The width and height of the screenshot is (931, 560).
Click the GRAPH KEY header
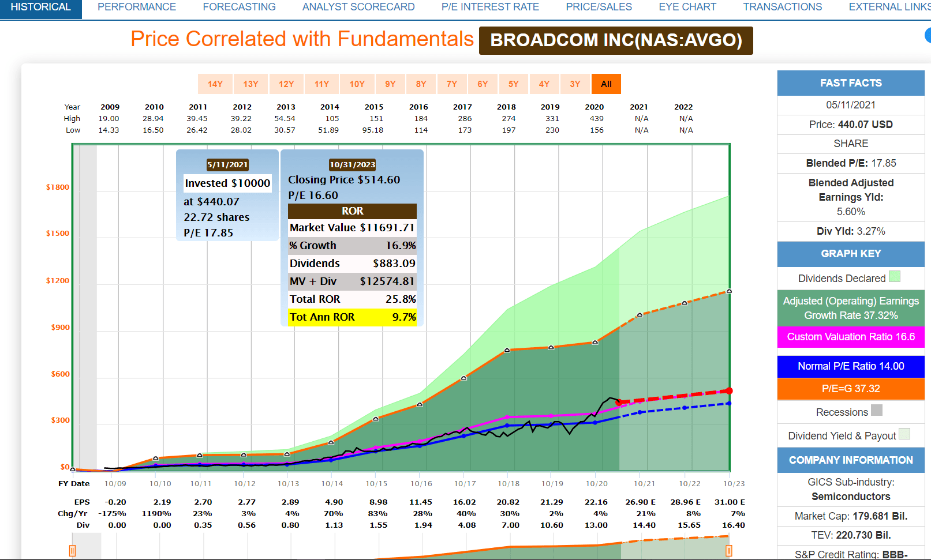coord(851,254)
